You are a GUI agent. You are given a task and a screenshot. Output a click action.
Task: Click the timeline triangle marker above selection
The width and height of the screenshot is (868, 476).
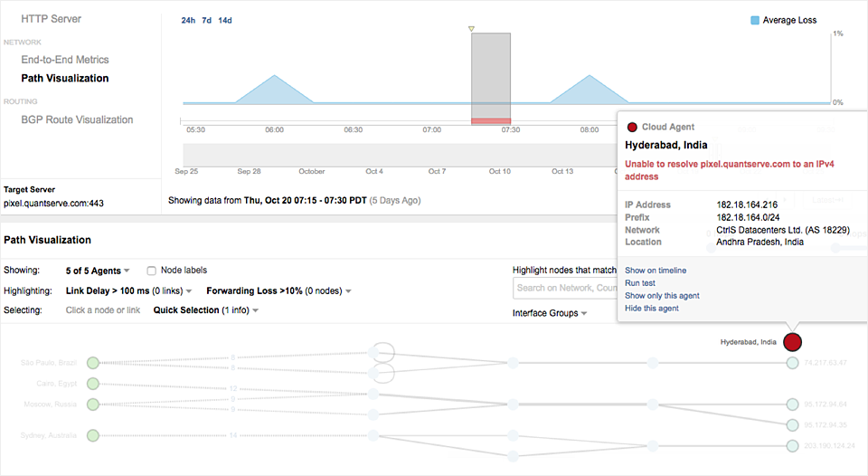[471, 29]
